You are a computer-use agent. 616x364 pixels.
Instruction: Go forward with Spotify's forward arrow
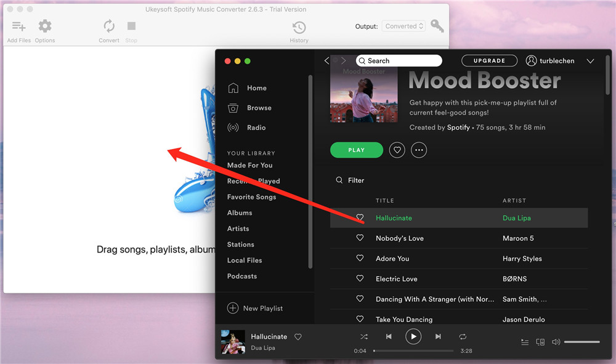(344, 60)
